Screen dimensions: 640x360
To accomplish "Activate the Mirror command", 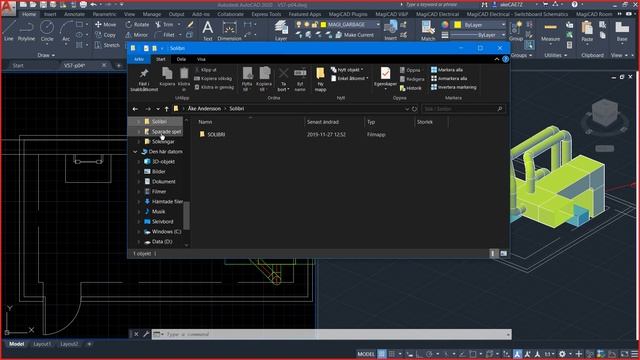I will pos(137,35).
